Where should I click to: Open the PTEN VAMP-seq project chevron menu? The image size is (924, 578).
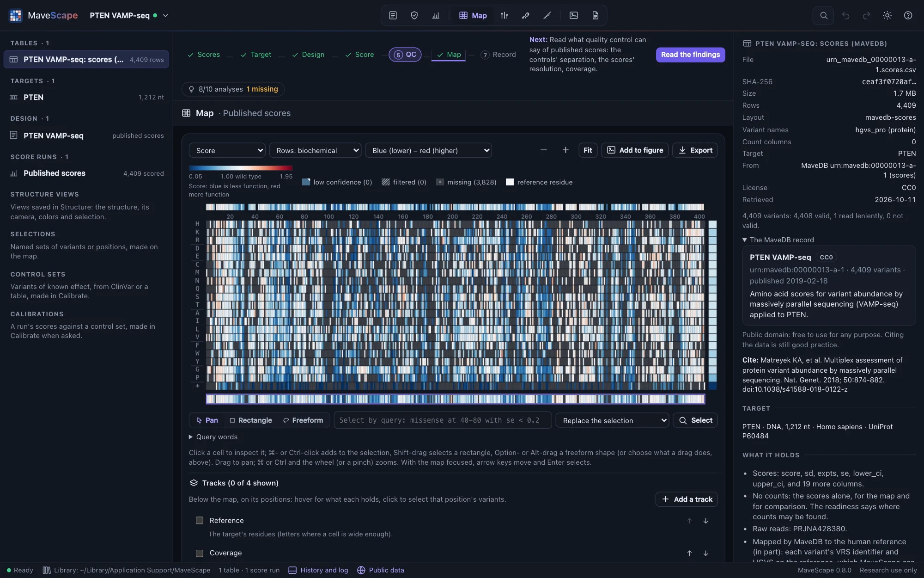coord(165,15)
